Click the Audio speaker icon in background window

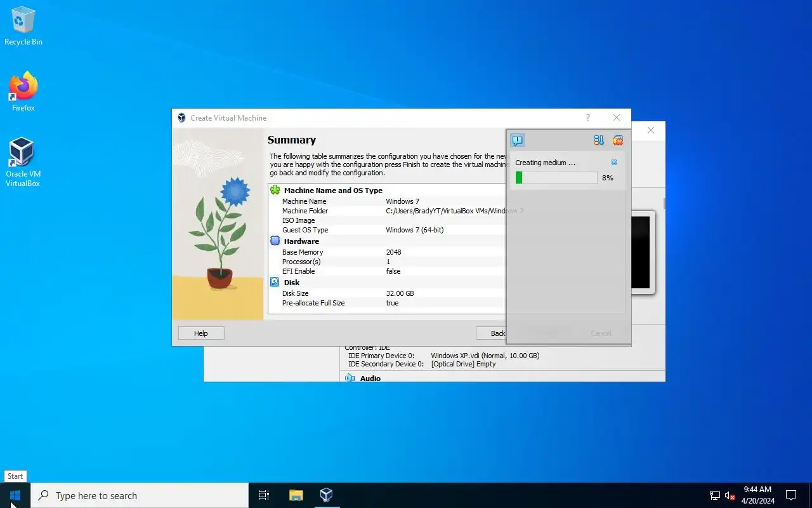tap(350, 378)
